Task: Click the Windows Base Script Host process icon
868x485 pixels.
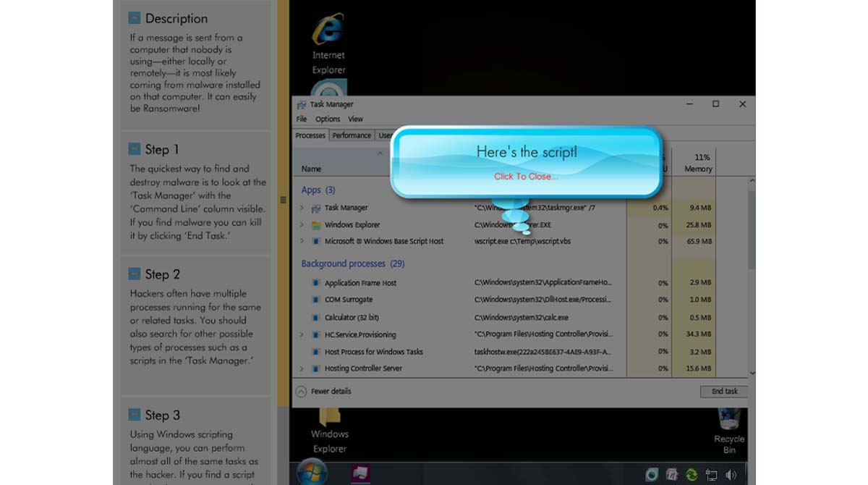Action: [316, 242]
